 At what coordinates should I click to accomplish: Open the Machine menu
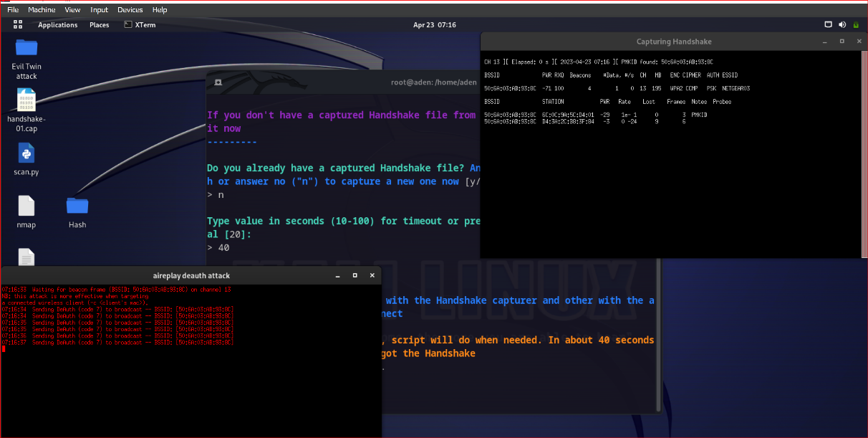[42, 10]
